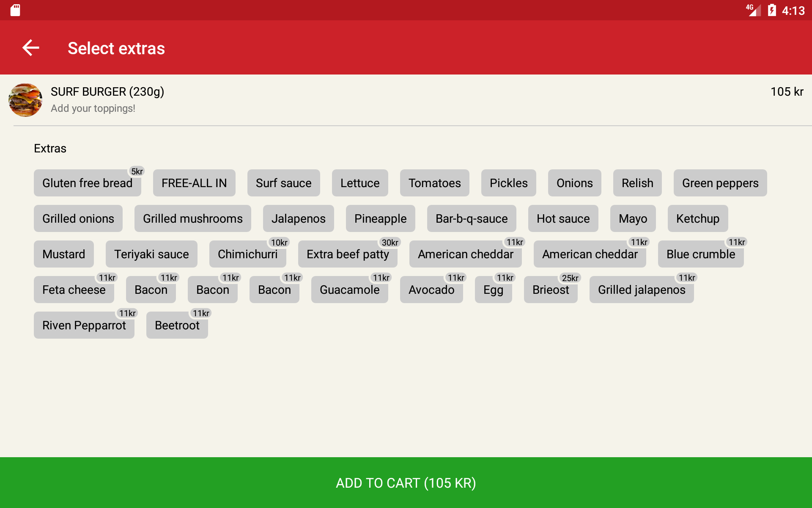Add Beetroot topping
Viewport: 812px width, 508px height.
177,325
